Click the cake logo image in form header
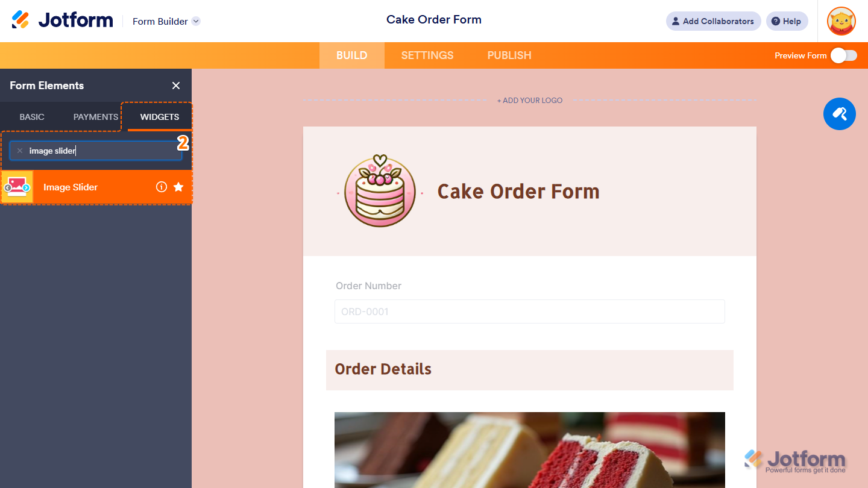Viewport: 868px width, 488px height. (x=380, y=191)
